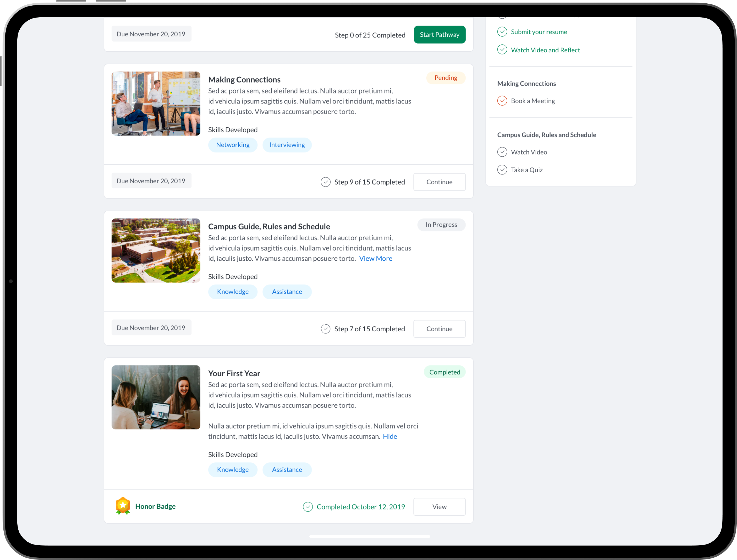Screen dimensions: 737x560
Task: Continue the Campus Guide pathway
Action: point(439,329)
